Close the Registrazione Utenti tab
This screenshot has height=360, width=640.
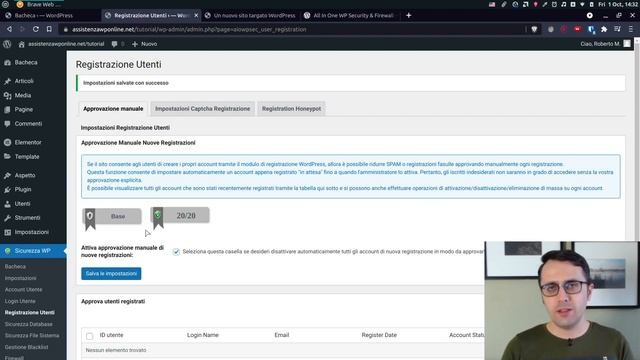[196, 16]
